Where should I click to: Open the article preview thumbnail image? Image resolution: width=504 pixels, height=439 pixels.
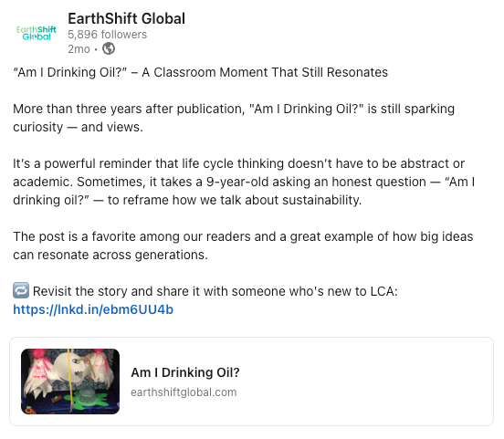click(70, 382)
